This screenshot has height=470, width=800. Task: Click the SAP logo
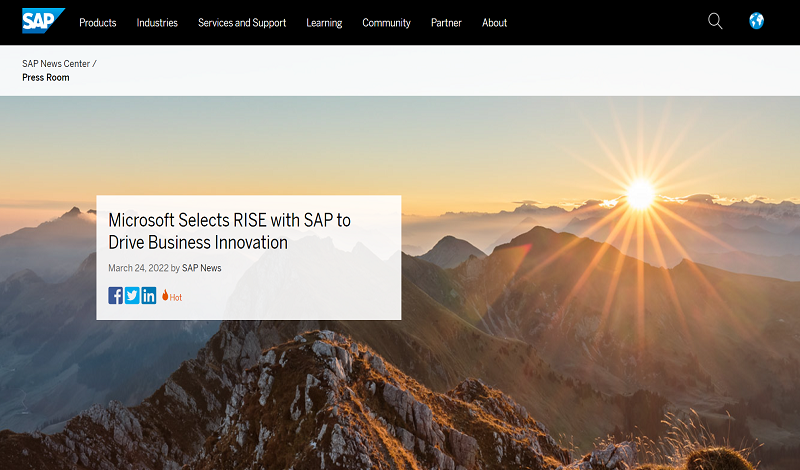pos(43,21)
